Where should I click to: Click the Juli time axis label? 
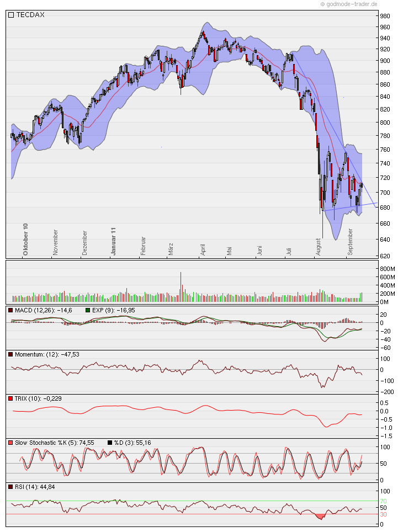tap(289, 251)
